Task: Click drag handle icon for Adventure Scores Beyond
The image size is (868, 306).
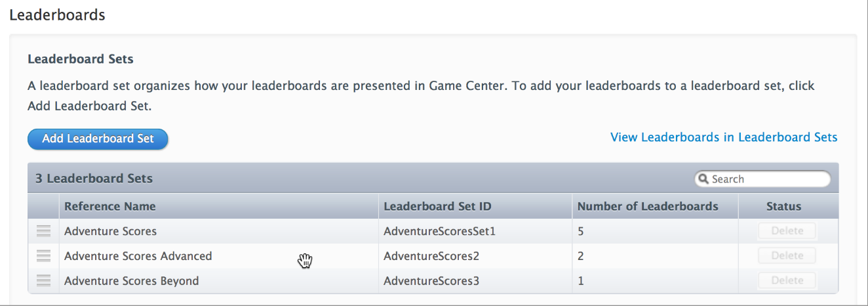Action: click(43, 281)
